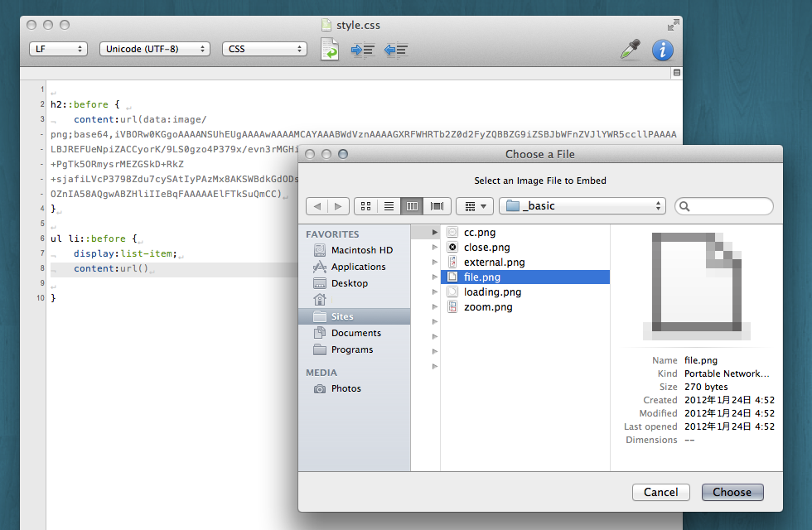The image size is (812, 530).
Task: Open the line endings LF dropdown
Action: point(58,49)
